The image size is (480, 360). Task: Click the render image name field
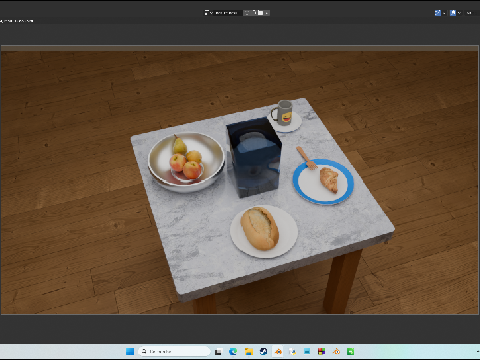228,13
